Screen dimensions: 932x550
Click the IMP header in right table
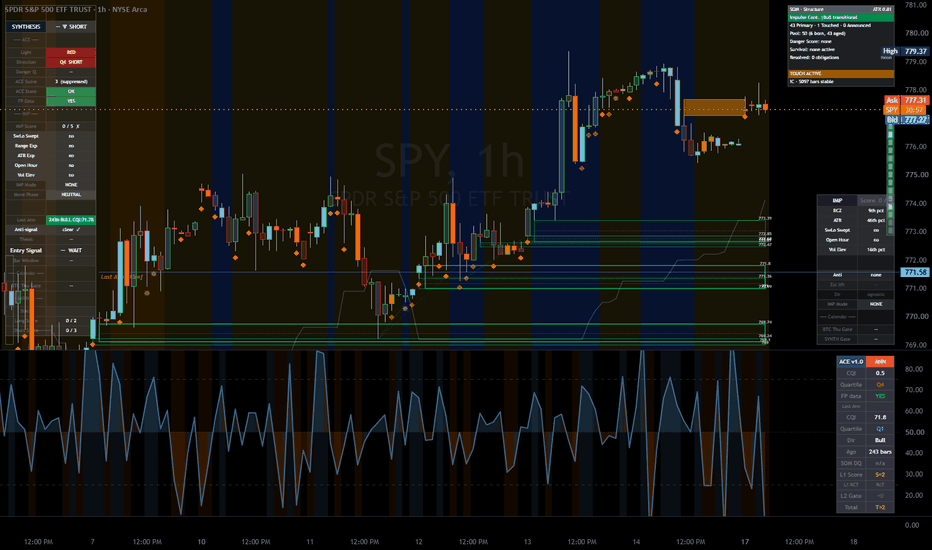pos(837,200)
